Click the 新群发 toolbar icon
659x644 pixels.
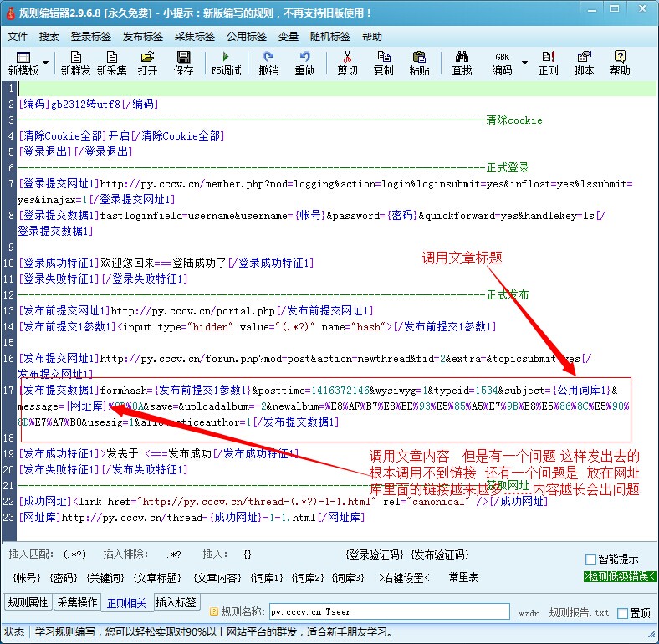76,63
